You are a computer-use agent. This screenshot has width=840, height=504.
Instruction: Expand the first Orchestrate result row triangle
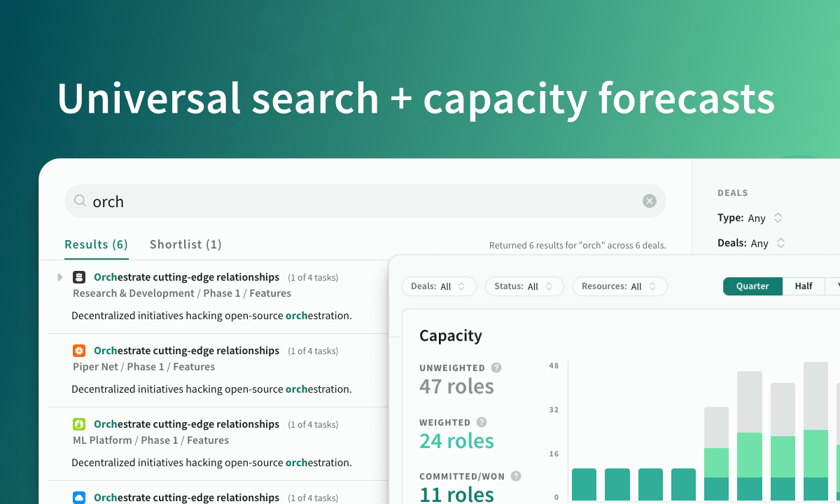click(60, 277)
